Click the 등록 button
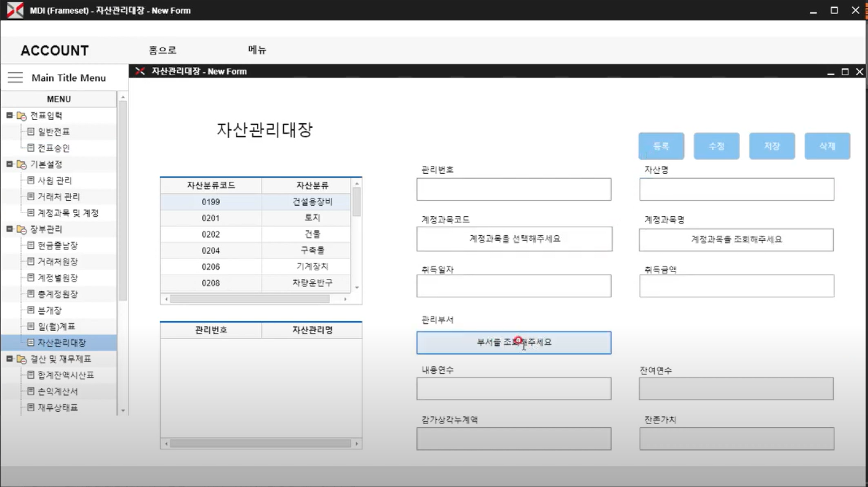The width and height of the screenshot is (868, 487). [x=661, y=146]
